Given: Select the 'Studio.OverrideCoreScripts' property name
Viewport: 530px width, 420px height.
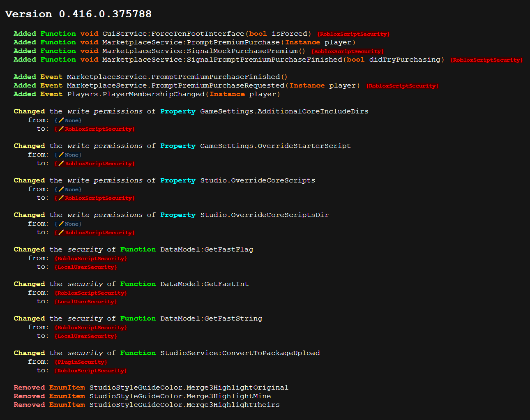Looking at the screenshot, I should tap(258, 180).
